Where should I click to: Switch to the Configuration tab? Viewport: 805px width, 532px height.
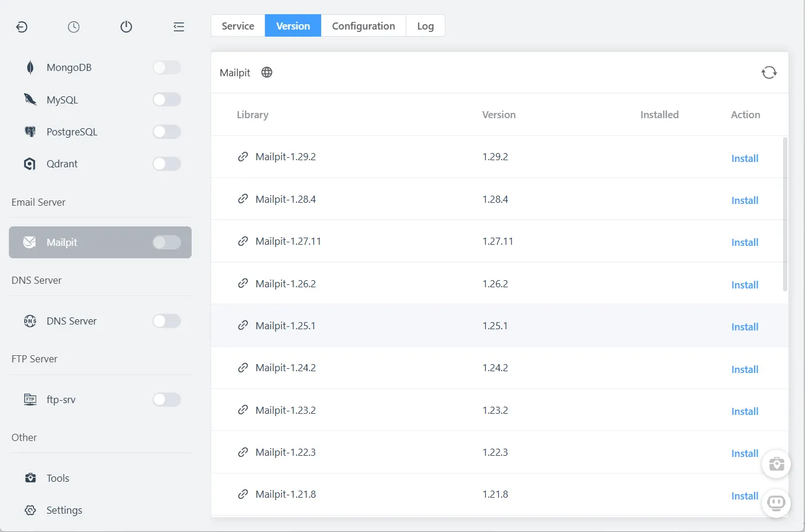(363, 26)
